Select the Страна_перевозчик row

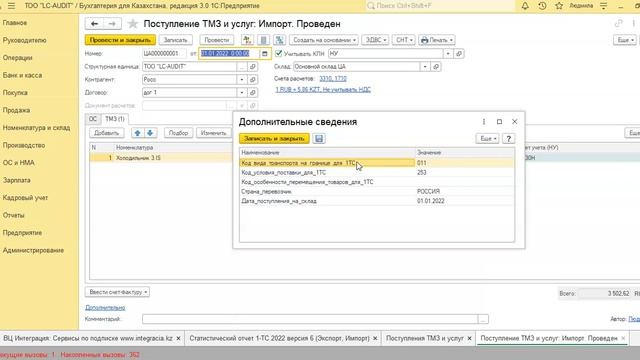coord(377,191)
